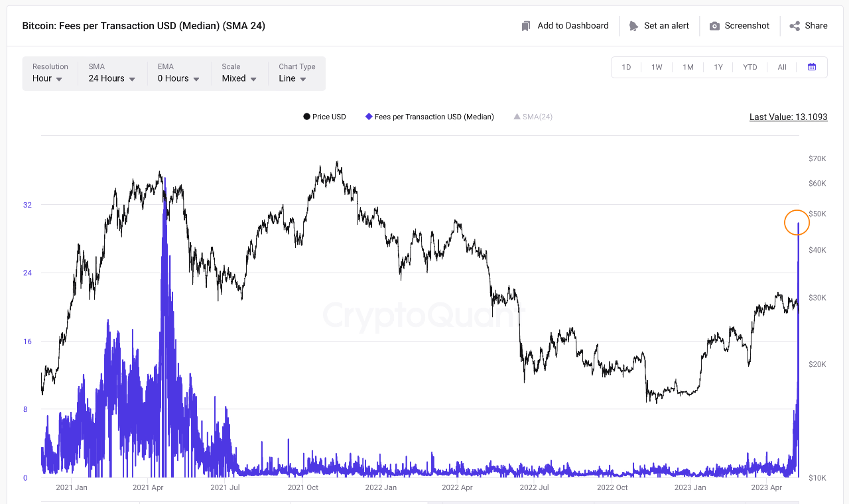This screenshot has height=504, width=849.
Task: Click the Last Value: 13.1093 link
Action: click(788, 117)
